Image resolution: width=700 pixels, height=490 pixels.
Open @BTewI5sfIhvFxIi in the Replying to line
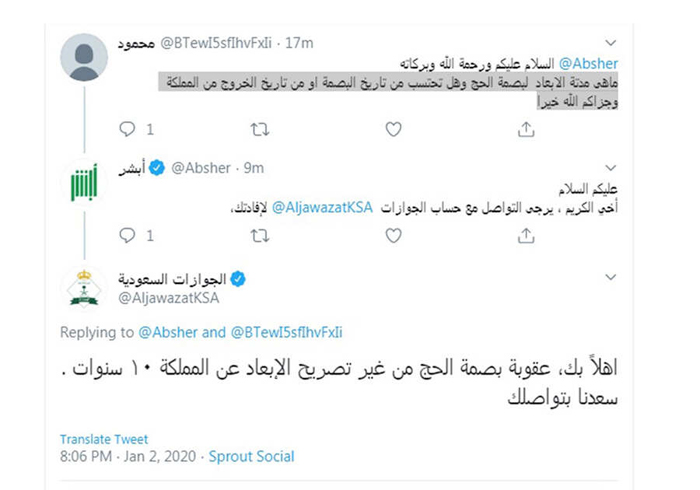(286, 332)
